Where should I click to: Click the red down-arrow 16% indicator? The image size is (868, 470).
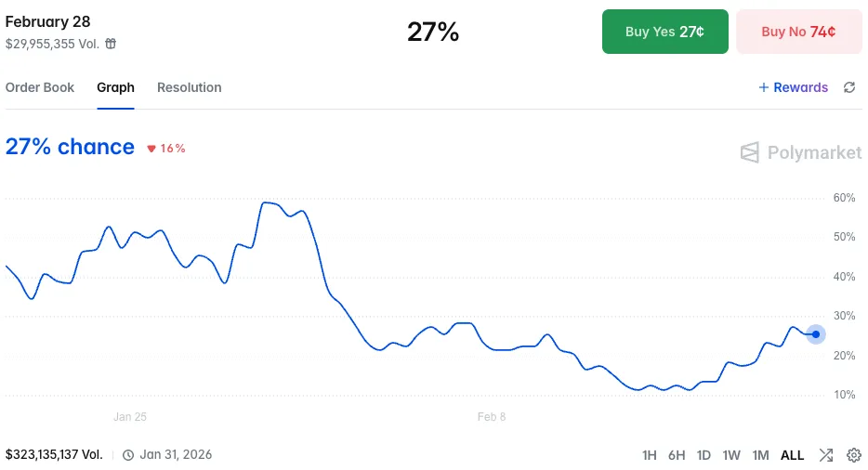pos(166,148)
